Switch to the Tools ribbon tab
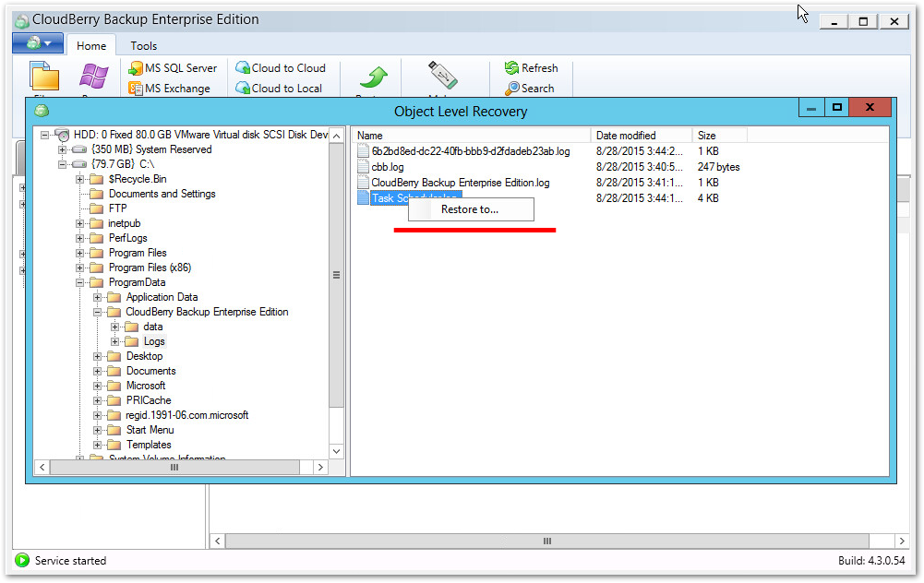The width and height of the screenshot is (924, 583). click(143, 46)
